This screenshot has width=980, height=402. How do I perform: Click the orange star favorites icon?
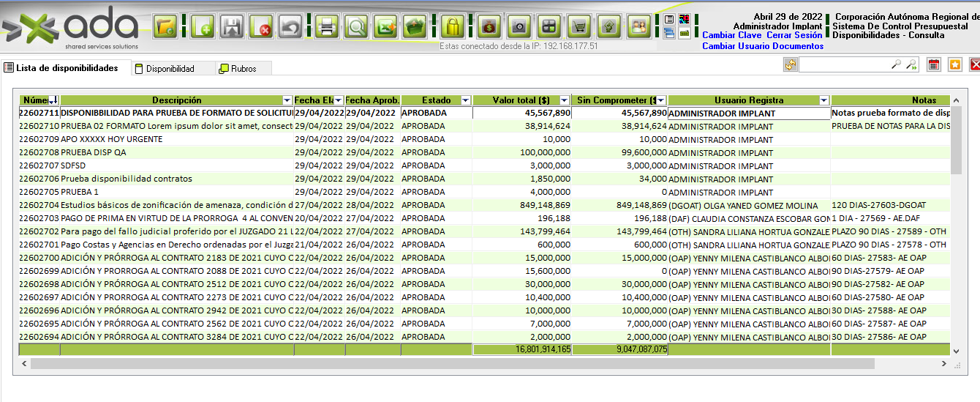tap(955, 64)
